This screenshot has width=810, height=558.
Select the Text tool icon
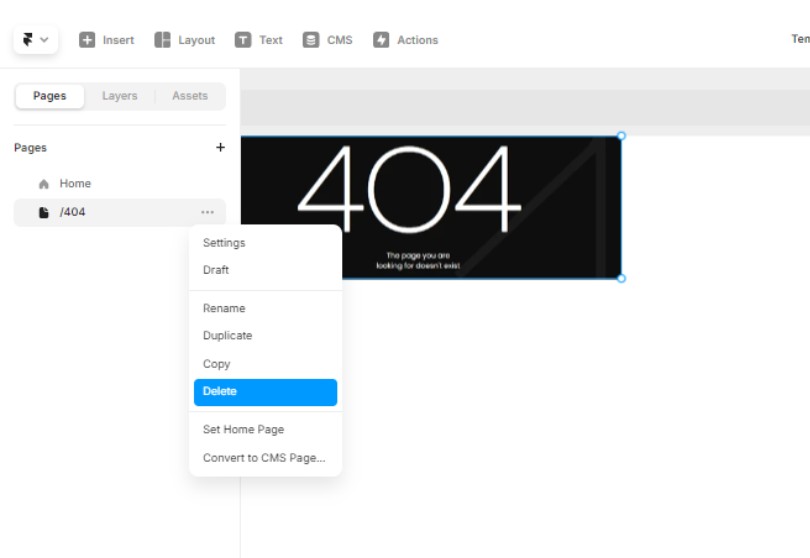tap(243, 40)
